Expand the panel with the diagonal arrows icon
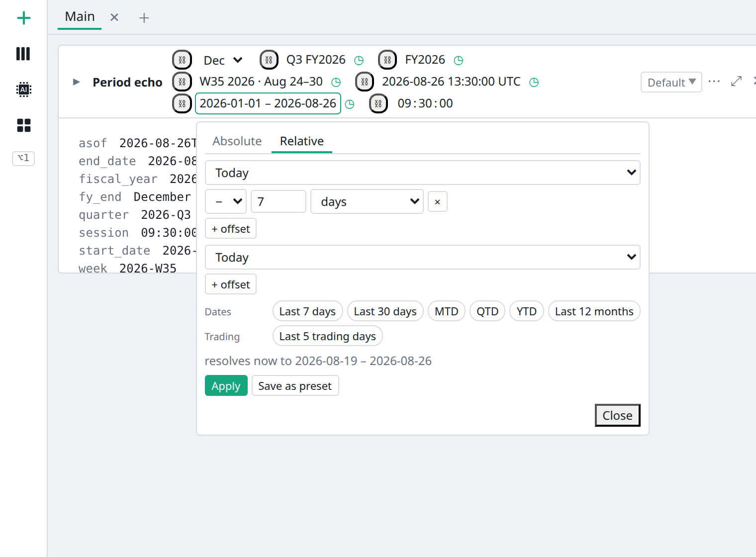 [x=737, y=81]
